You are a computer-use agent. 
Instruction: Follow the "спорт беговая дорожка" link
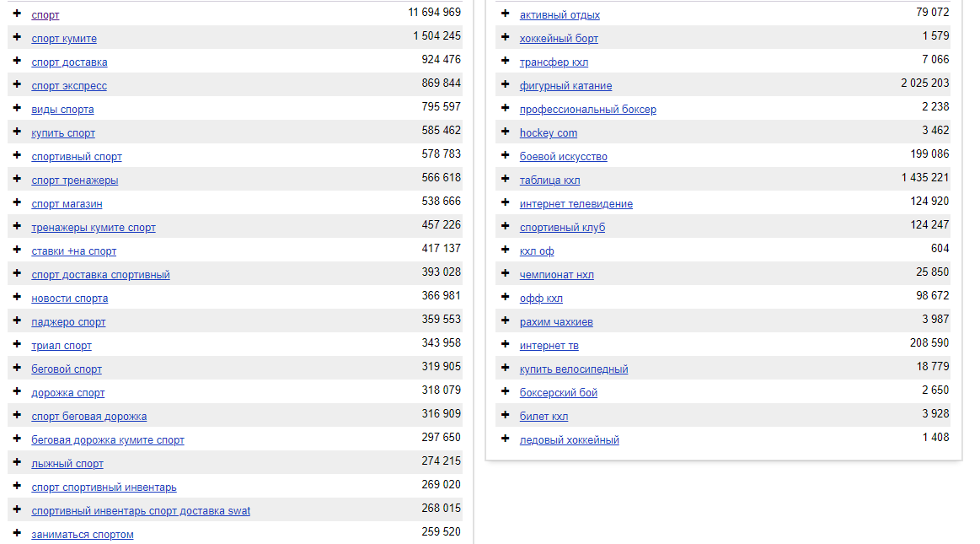point(89,417)
